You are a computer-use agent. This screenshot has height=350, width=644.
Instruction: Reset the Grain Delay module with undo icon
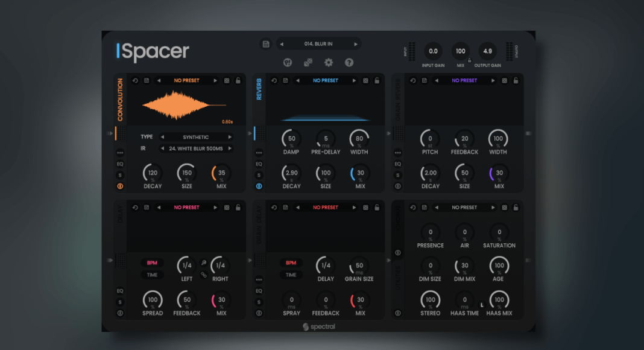point(274,208)
